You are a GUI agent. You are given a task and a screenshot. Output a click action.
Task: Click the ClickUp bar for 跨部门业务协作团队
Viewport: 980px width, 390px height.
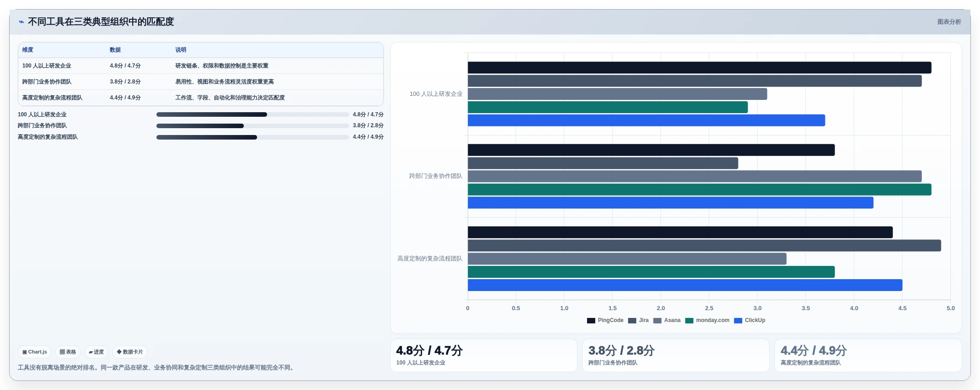tap(671, 203)
